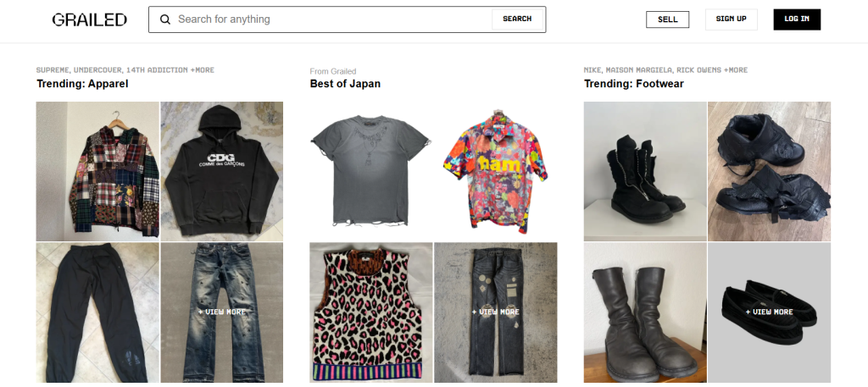Open the SELL page
The image size is (868, 387).
pos(668,19)
